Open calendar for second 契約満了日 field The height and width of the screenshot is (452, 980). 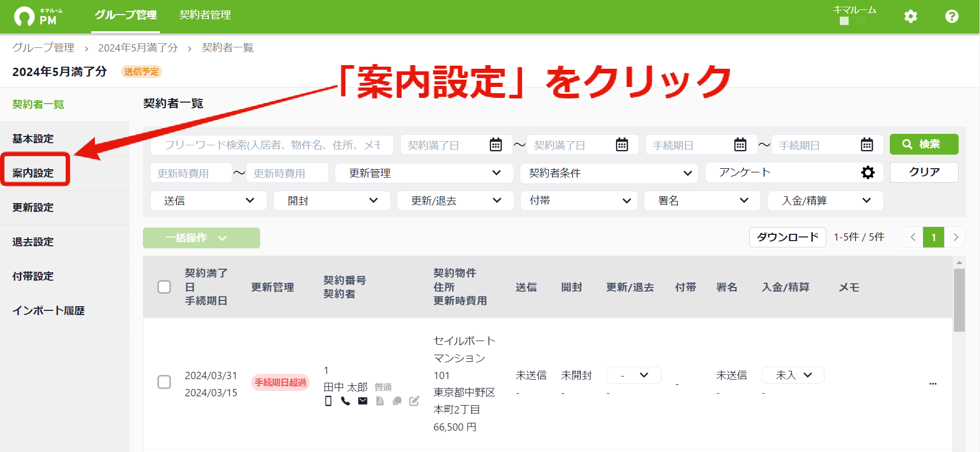(622, 145)
